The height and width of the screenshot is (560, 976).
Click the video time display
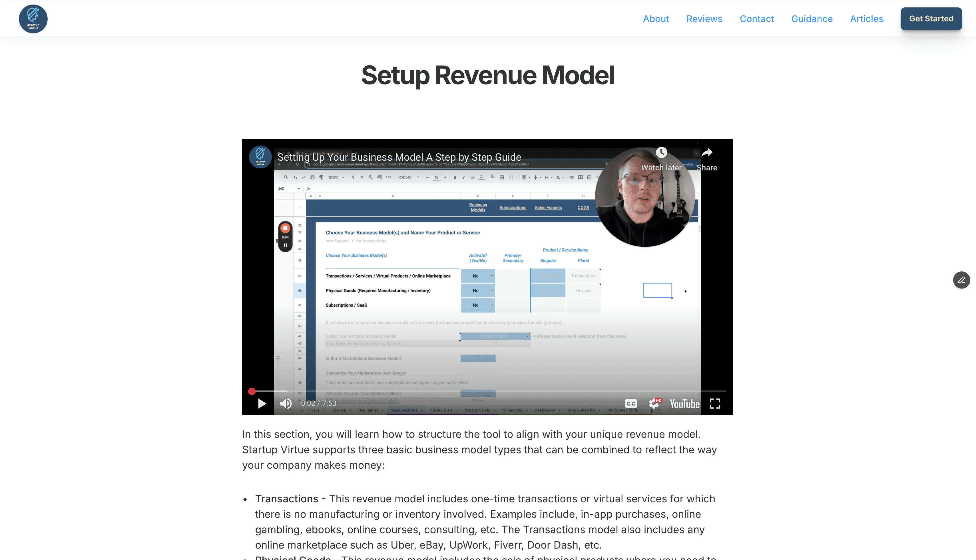coord(319,404)
